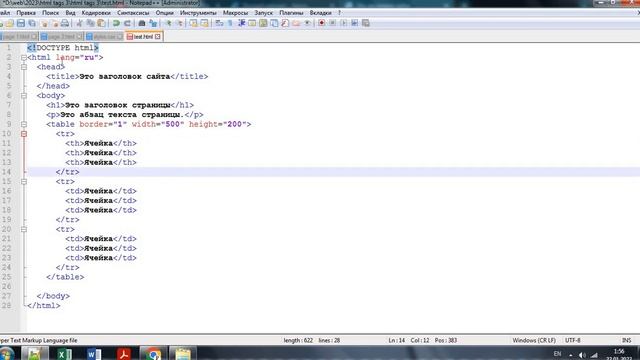This screenshot has height=360, width=640.
Task: Open Folder as Workspace from the toolbar
Action: coord(296,23)
